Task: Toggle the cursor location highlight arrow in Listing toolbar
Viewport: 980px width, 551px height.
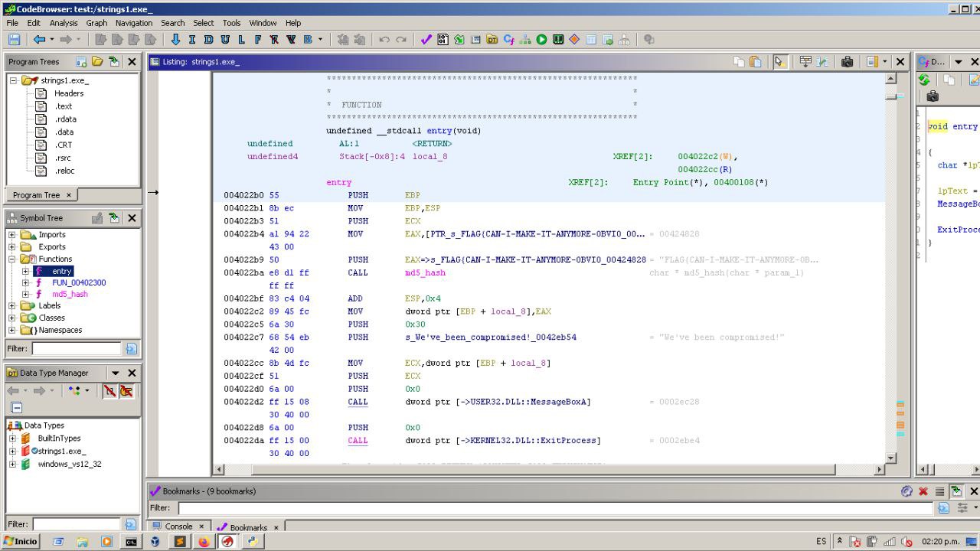Action: 779,63
